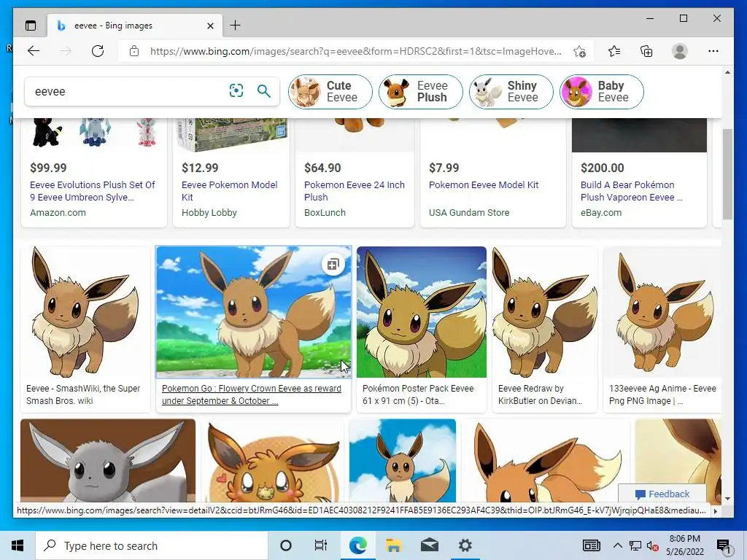Open Eevee Evolutions Plush Set link
Screen dimensions: 747x560
pyautogui.click(x=93, y=191)
